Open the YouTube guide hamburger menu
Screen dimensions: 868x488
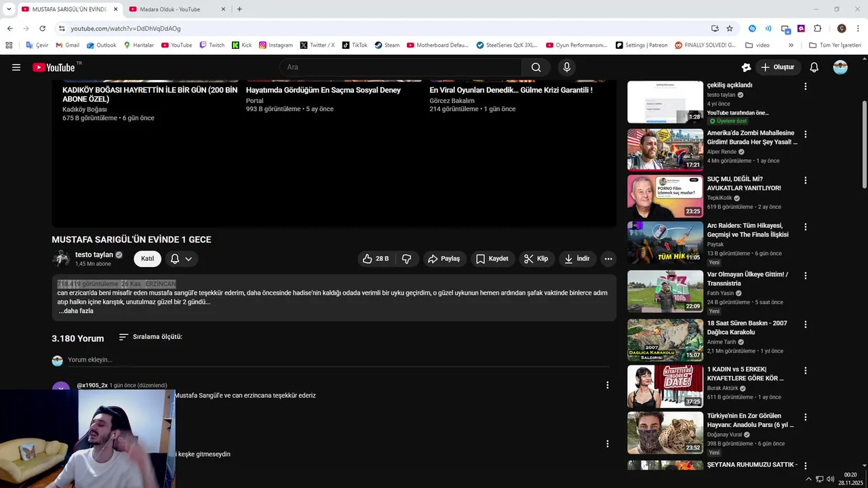tap(16, 67)
